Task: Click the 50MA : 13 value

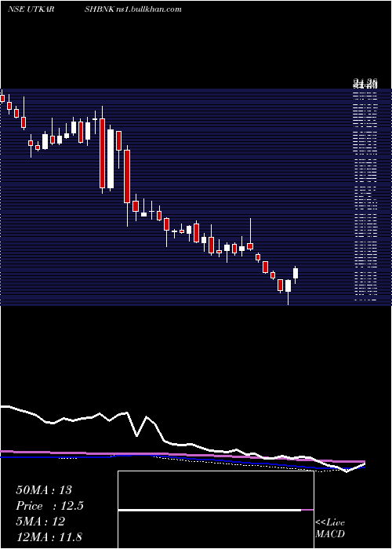Action: (44, 490)
